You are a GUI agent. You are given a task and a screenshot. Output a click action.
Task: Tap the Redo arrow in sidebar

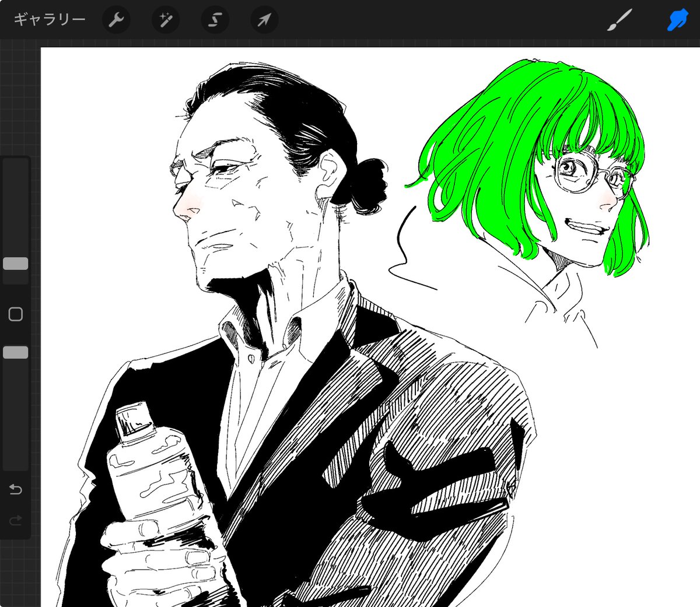(x=16, y=520)
